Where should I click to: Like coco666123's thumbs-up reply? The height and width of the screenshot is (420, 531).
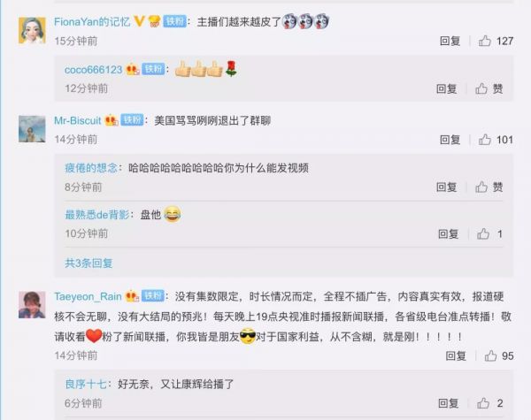coord(481,88)
